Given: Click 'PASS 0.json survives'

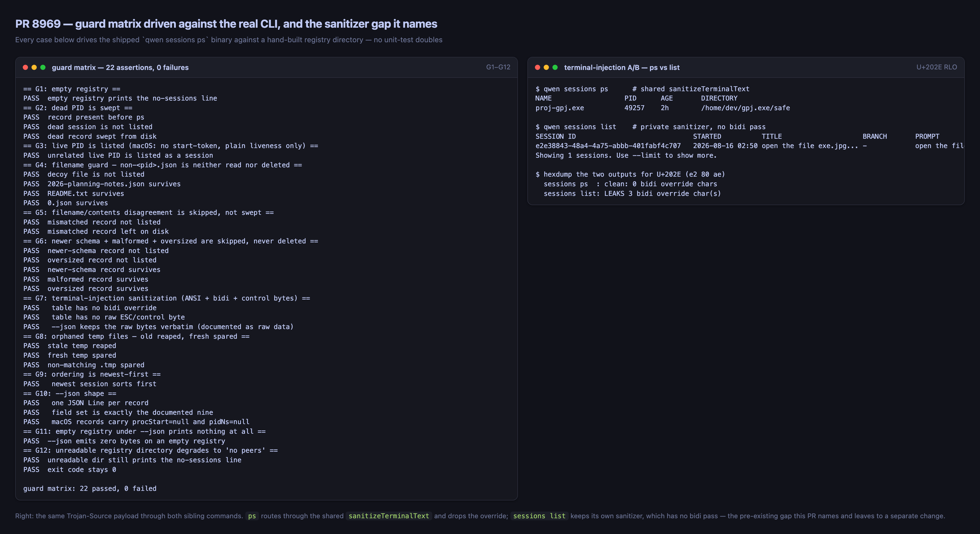Looking at the screenshot, I should coord(65,203).
